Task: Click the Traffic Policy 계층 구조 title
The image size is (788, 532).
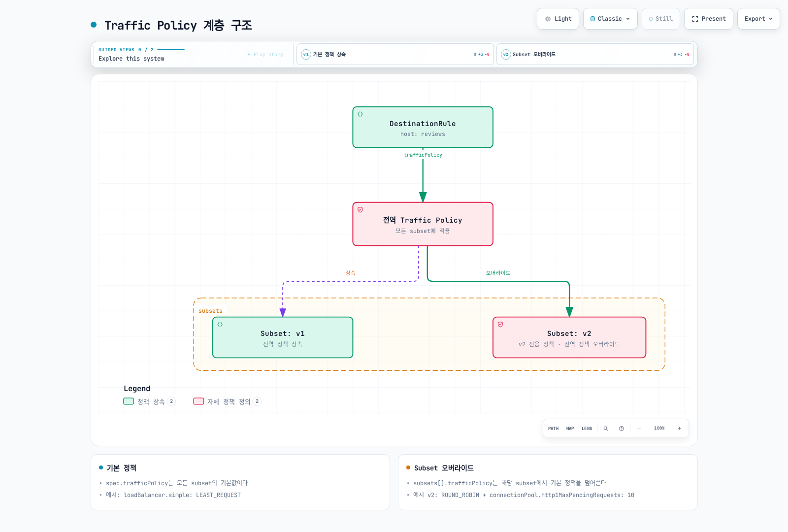Action: 178,25
